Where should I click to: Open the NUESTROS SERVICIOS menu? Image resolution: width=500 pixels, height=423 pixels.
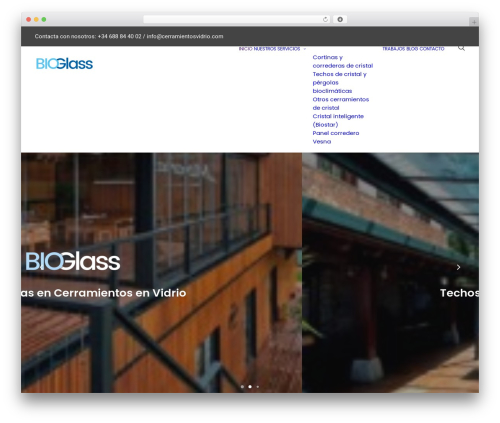coord(277,49)
